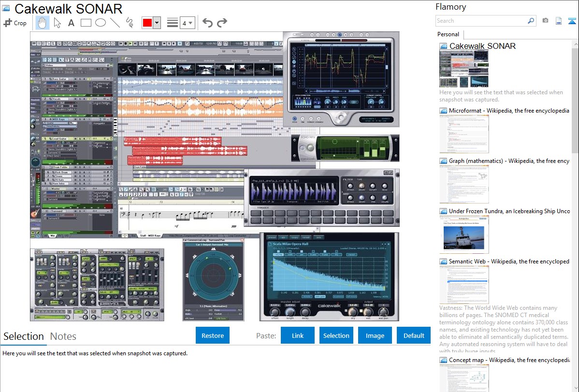Open the Cakewalk SONAR snapshot title in sidebar
Viewport: 579px width, 392px height.
point(482,46)
